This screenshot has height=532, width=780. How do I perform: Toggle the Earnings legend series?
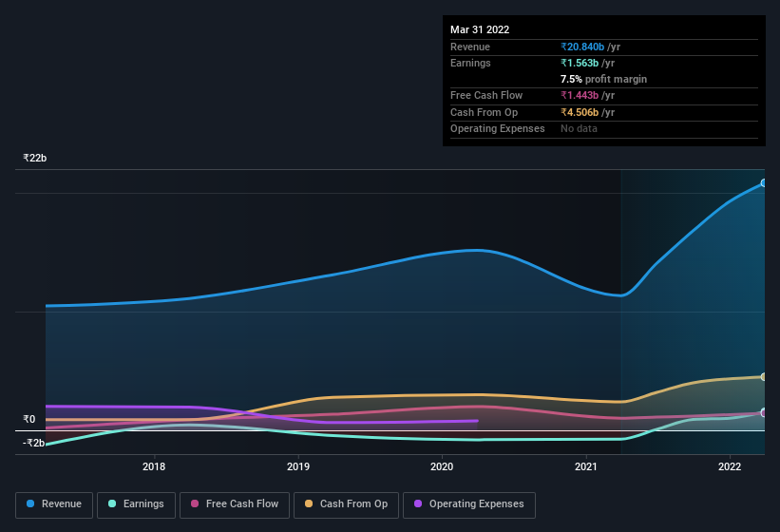point(136,504)
